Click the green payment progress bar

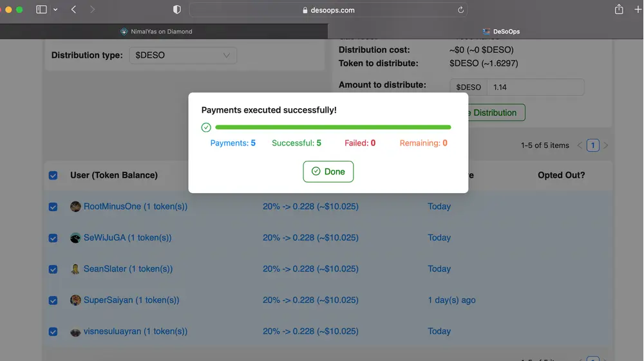[333, 127]
